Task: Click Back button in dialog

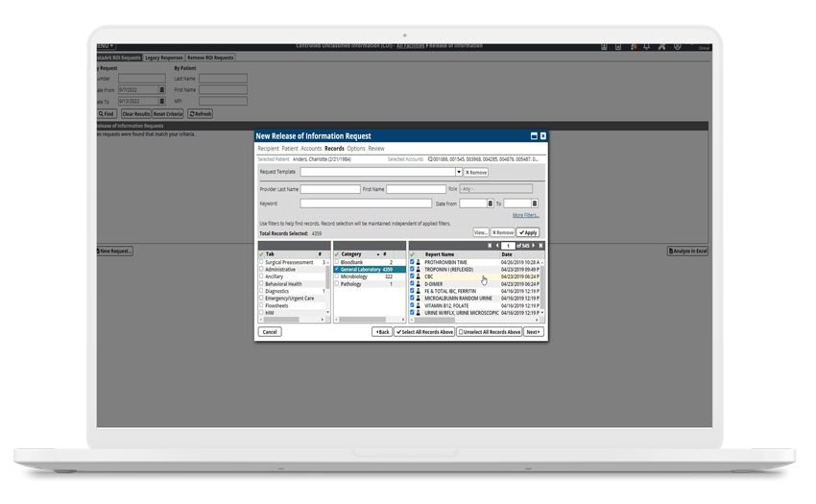Action: pos(382,331)
